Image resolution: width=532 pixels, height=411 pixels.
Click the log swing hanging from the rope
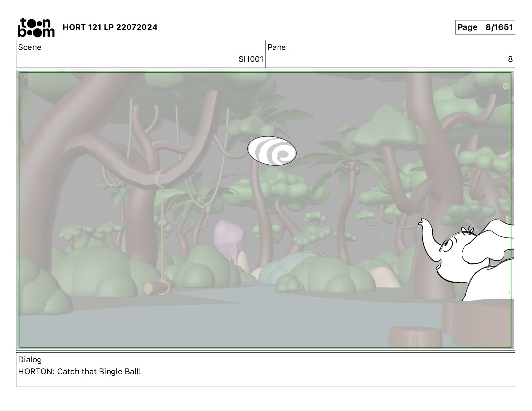pos(159,287)
